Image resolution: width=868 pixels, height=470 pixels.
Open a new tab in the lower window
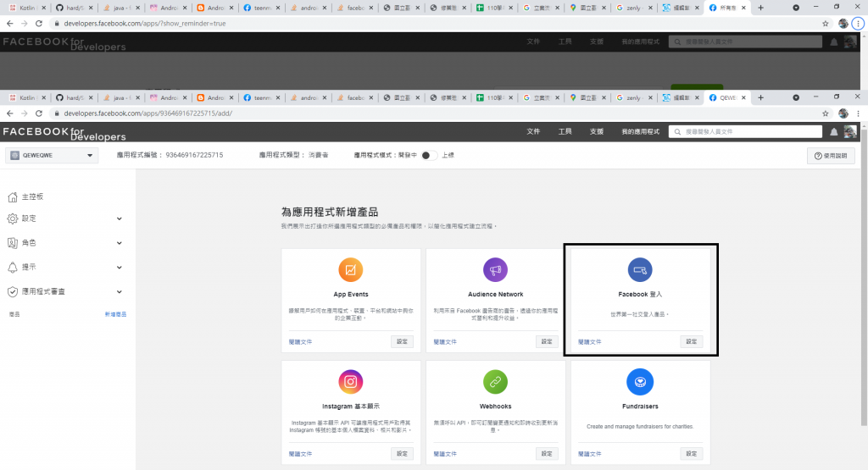(x=760, y=98)
